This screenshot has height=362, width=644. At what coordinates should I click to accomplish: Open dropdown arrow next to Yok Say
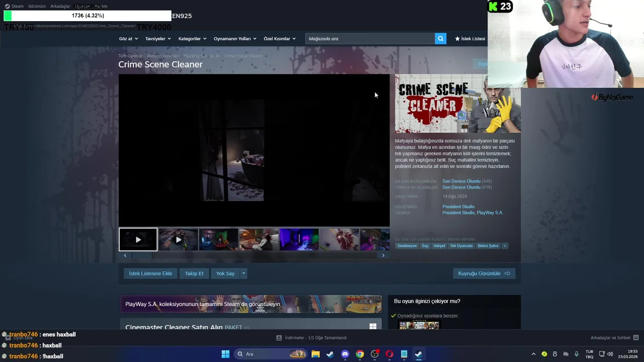(x=244, y=274)
